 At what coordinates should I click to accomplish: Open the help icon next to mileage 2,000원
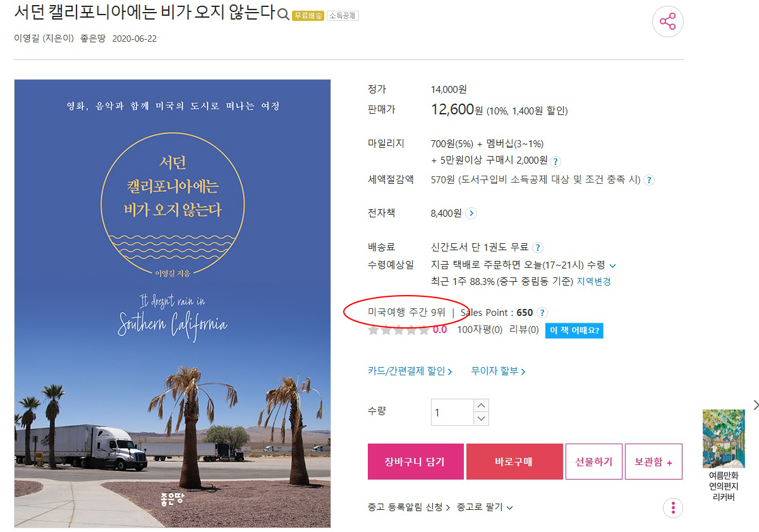[x=556, y=161]
